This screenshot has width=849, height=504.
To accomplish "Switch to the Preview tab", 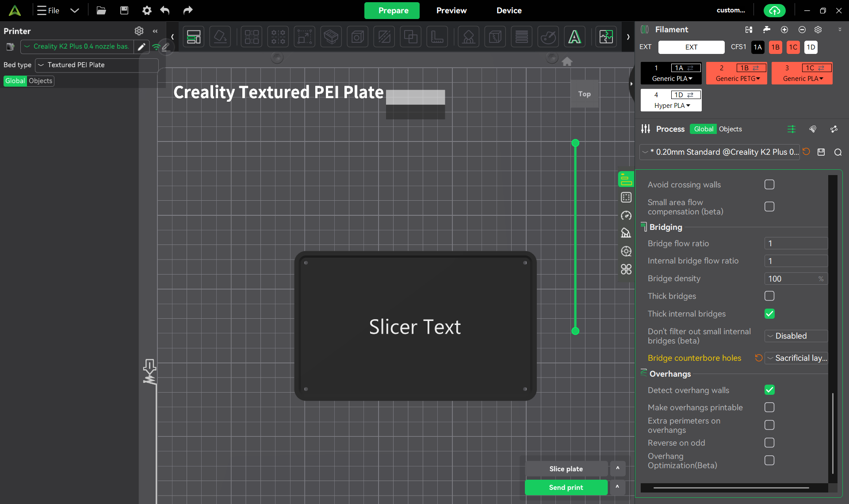I will coord(451,11).
